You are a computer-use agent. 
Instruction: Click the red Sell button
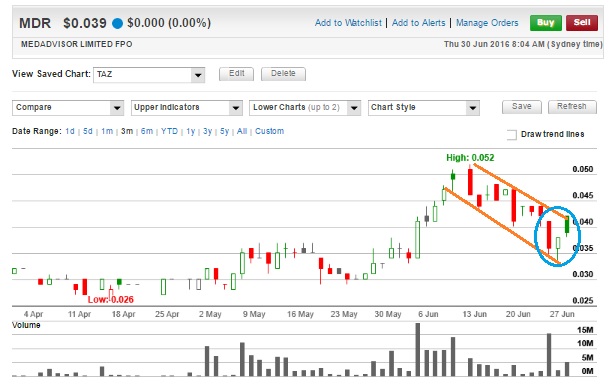582,23
